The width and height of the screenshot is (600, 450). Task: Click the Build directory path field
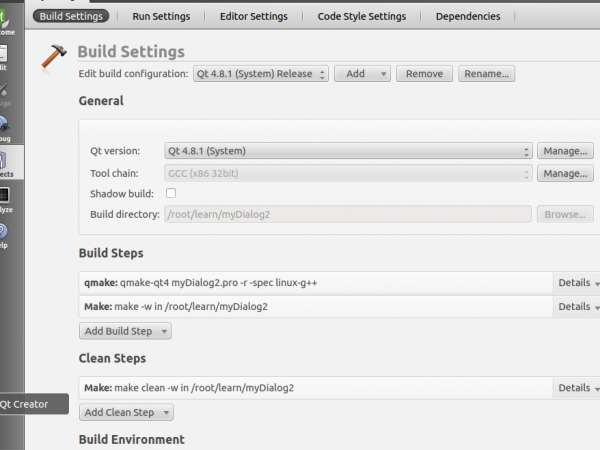point(348,214)
